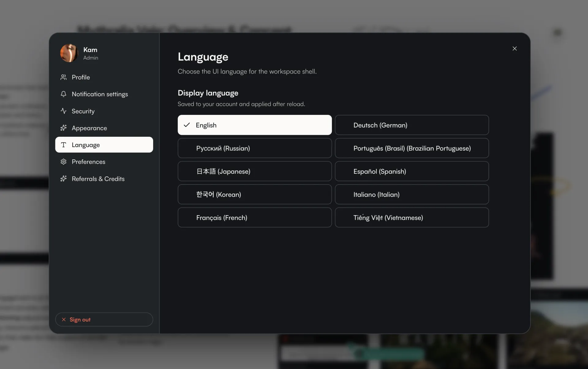Click Kam's avatar picture
Image resolution: width=588 pixels, height=369 pixels.
pos(69,53)
